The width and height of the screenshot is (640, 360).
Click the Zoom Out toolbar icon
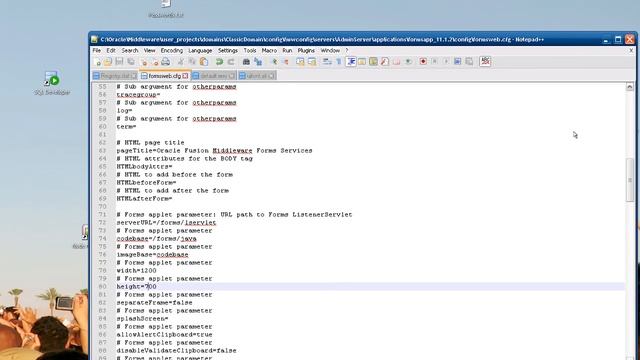pos(285,62)
